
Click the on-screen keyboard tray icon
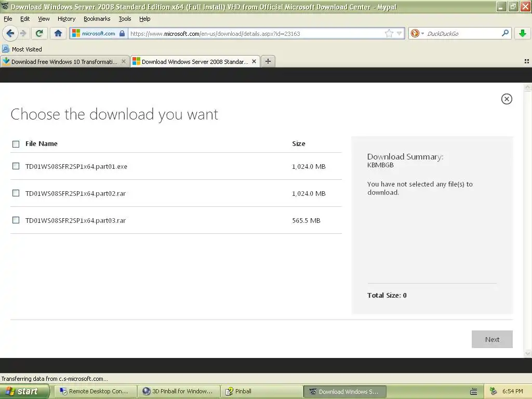click(474, 392)
